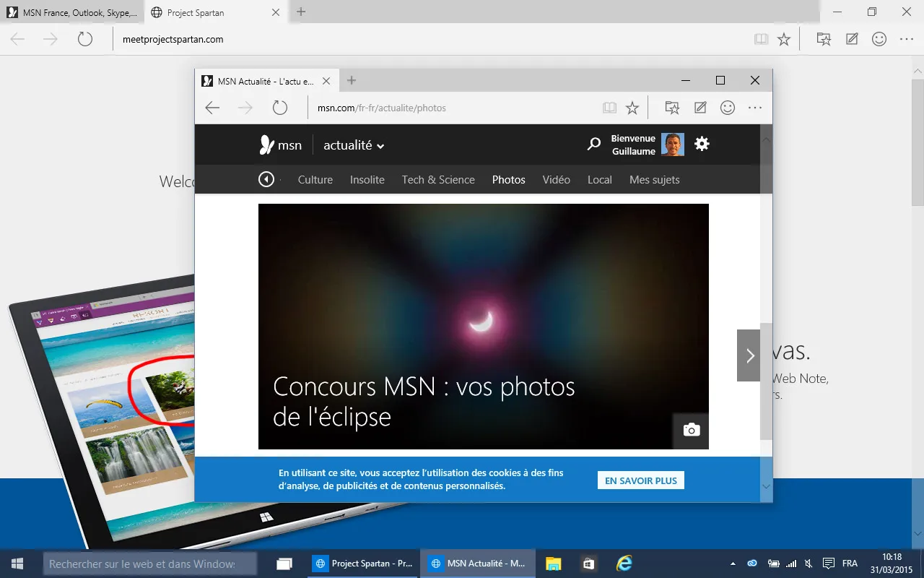Add msn.com page to favorites
Image resolution: width=924 pixels, height=578 pixels.
click(632, 108)
